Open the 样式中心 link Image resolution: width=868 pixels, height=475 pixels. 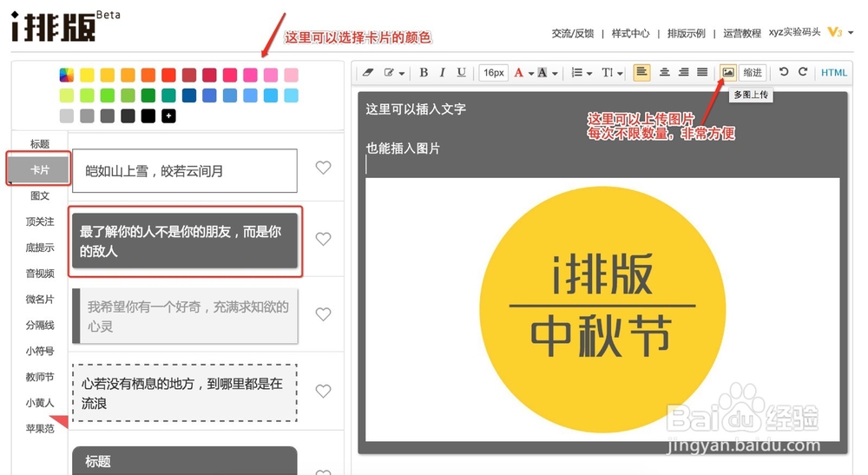pyautogui.click(x=630, y=33)
